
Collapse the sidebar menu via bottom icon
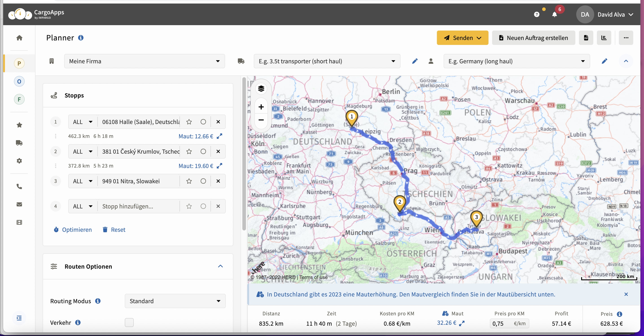(19, 318)
